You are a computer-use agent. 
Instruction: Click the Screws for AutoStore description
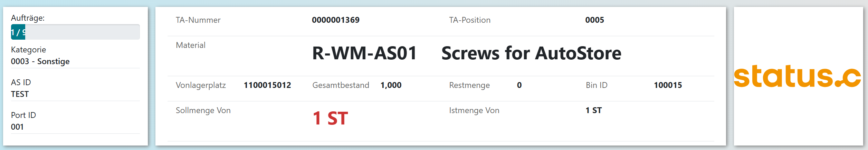(531, 53)
